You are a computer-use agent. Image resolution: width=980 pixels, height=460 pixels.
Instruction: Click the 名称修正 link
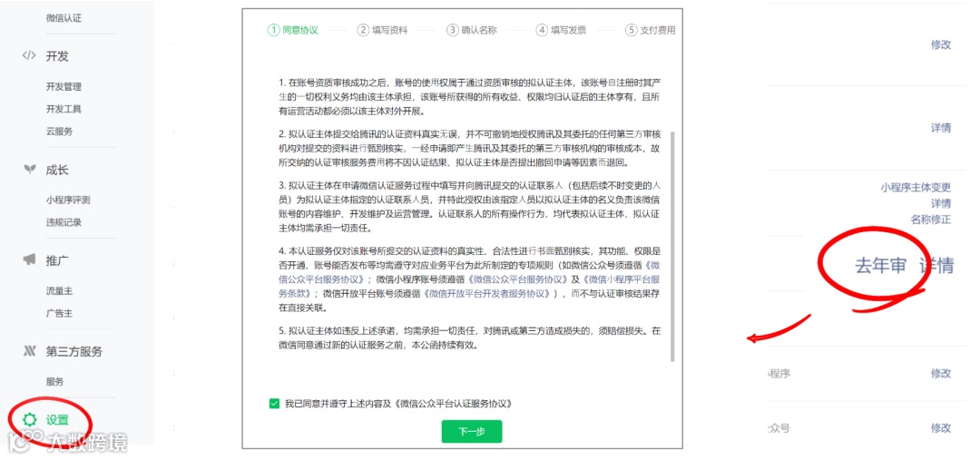pos(931,220)
